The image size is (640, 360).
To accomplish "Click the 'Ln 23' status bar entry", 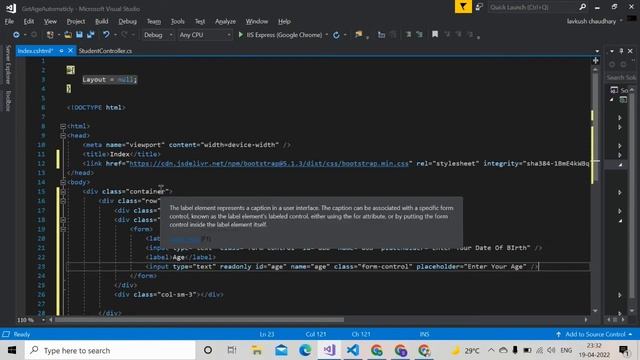I will tap(267, 334).
